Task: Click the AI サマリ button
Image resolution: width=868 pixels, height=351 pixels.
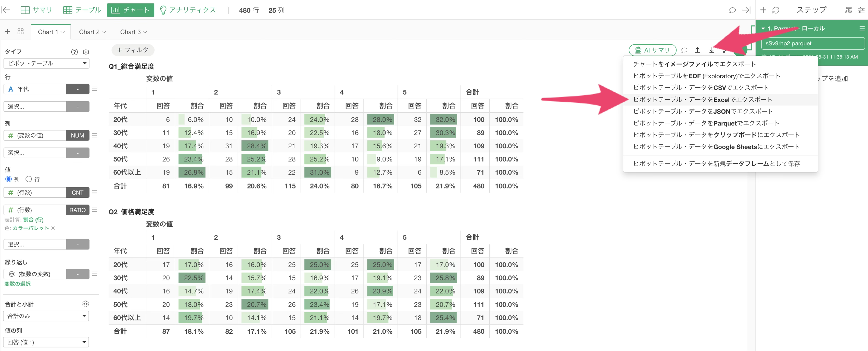Action: pyautogui.click(x=652, y=50)
